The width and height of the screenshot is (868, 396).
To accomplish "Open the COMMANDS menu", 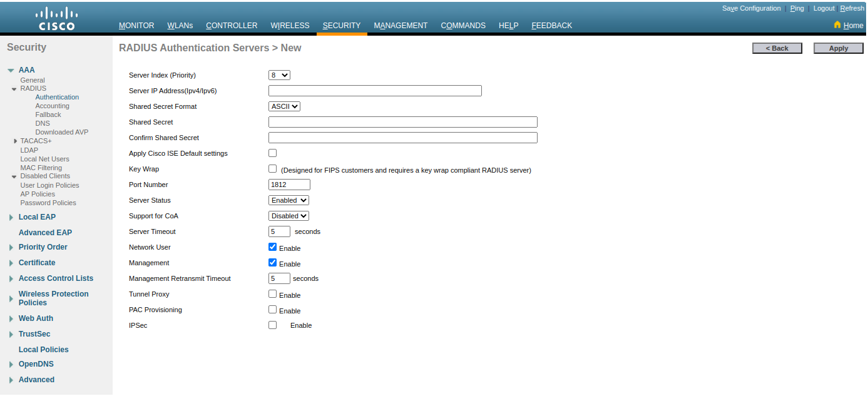I will pyautogui.click(x=463, y=26).
